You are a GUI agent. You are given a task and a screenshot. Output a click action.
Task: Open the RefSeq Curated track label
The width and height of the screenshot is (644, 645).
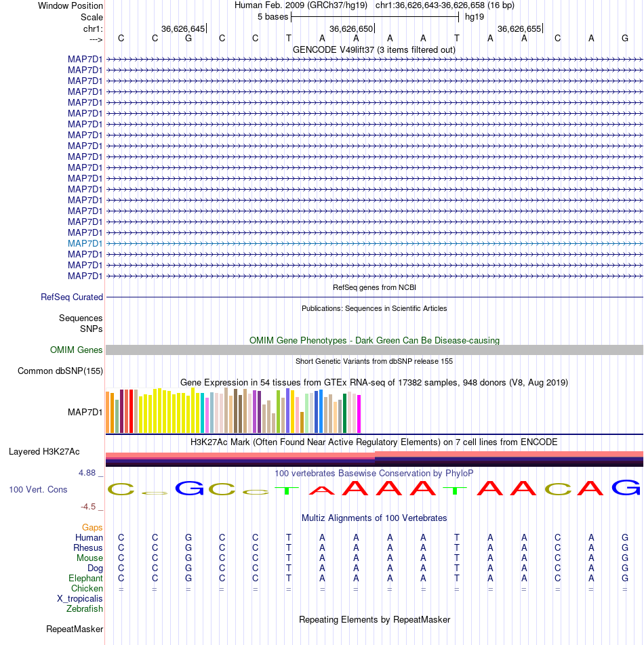tap(72, 297)
